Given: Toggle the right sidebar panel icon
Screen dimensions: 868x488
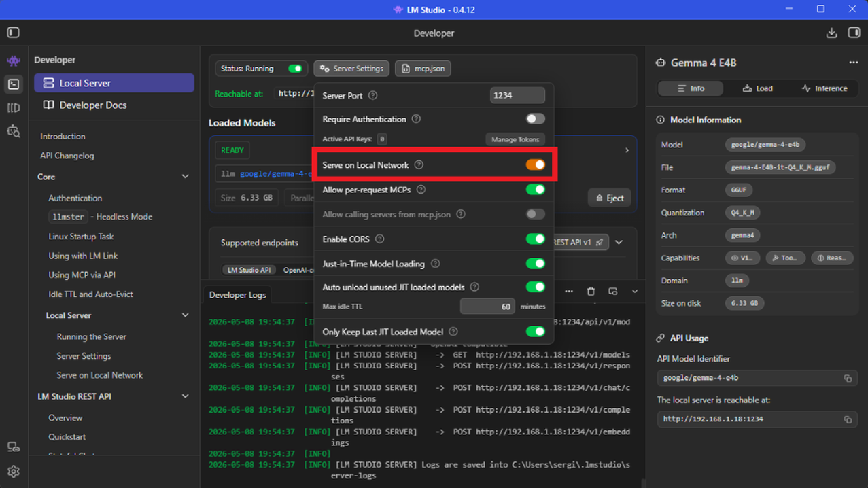Looking at the screenshot, I should [x=854, y=33].
